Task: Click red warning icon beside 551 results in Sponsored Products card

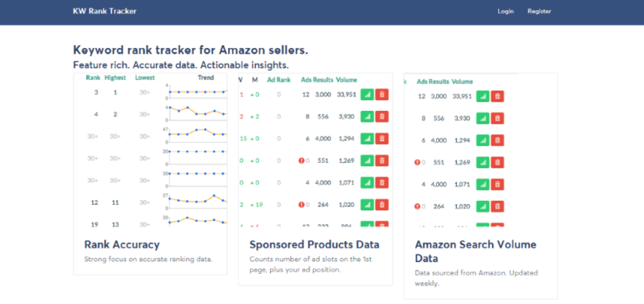Action: click(x=301, y=161)
